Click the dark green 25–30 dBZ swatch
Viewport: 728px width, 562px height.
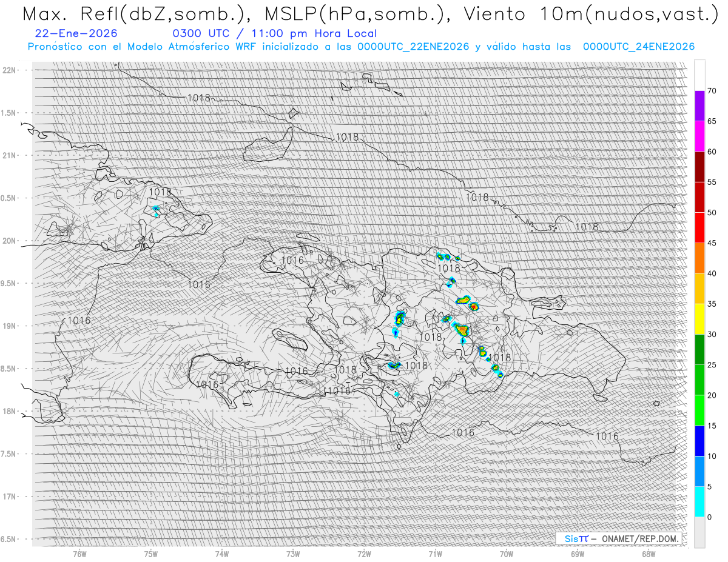[699, 349]
